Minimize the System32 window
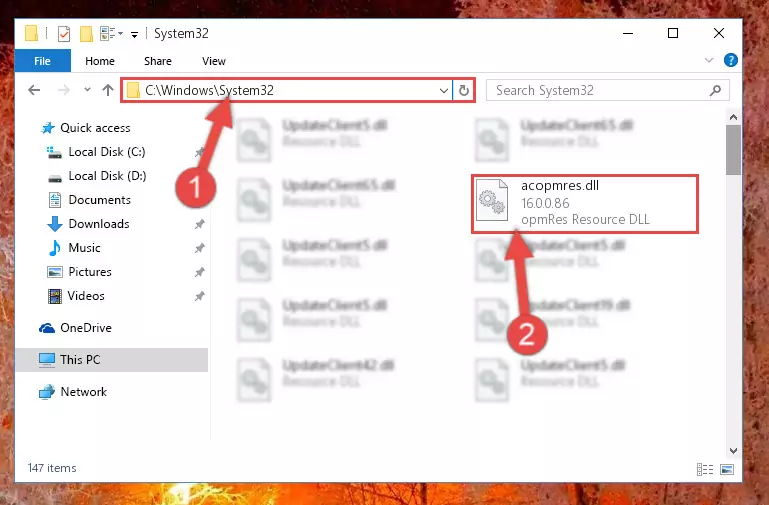 point(628,33)
